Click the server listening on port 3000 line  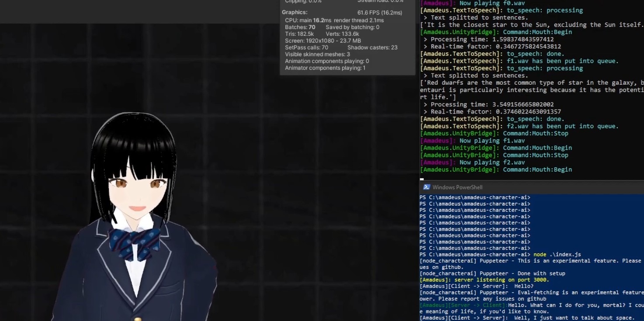484,280
